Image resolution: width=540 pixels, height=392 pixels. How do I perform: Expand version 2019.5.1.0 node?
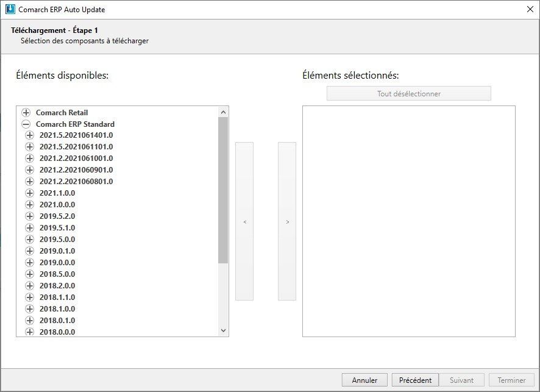tap(30, 227)
